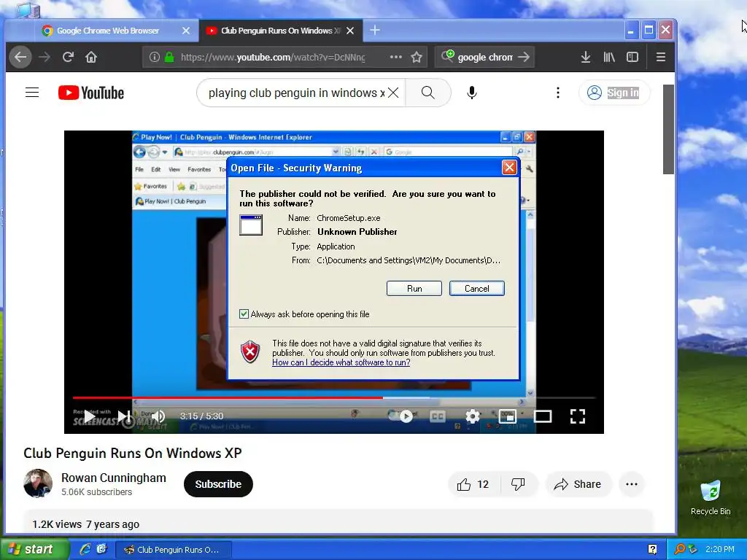Click the YouTube search magnifier button

click(x=427, y=93)
